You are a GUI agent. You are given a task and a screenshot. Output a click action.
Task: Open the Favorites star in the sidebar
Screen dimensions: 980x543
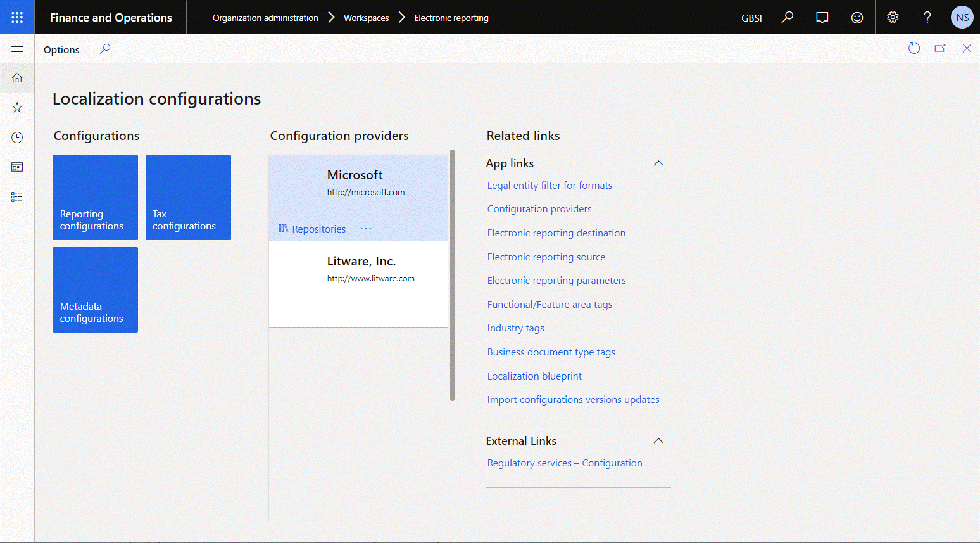17,107
